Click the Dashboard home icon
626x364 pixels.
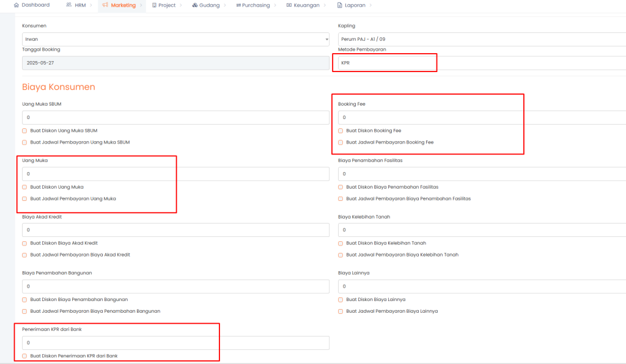coord(17,5)
